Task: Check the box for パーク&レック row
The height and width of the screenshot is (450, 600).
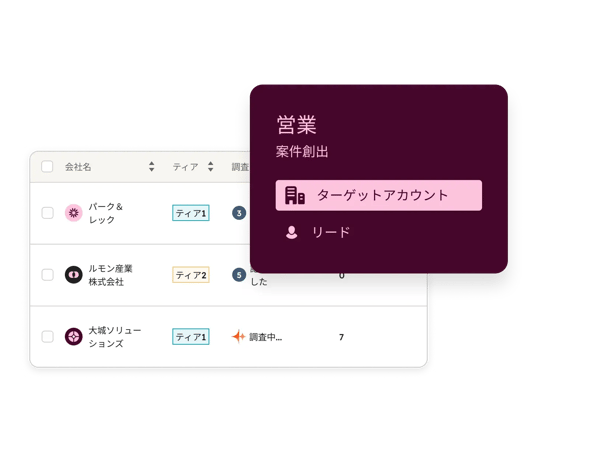Action: [47, 213]
